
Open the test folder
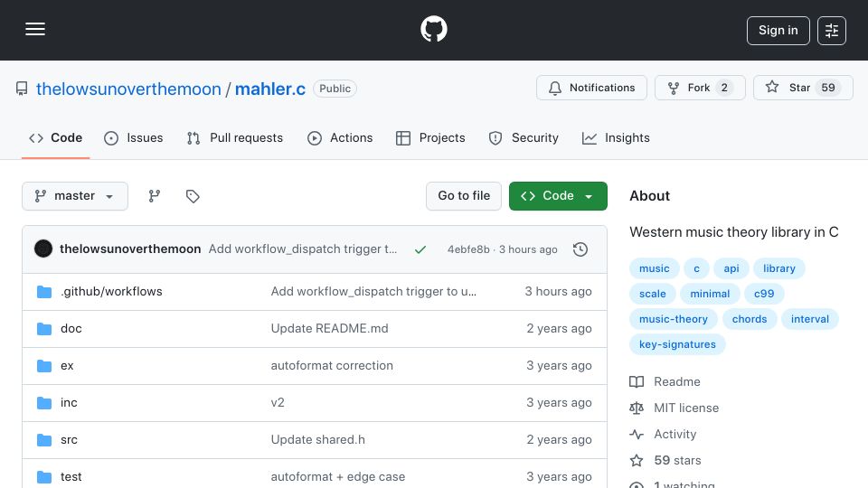(71, 477)
